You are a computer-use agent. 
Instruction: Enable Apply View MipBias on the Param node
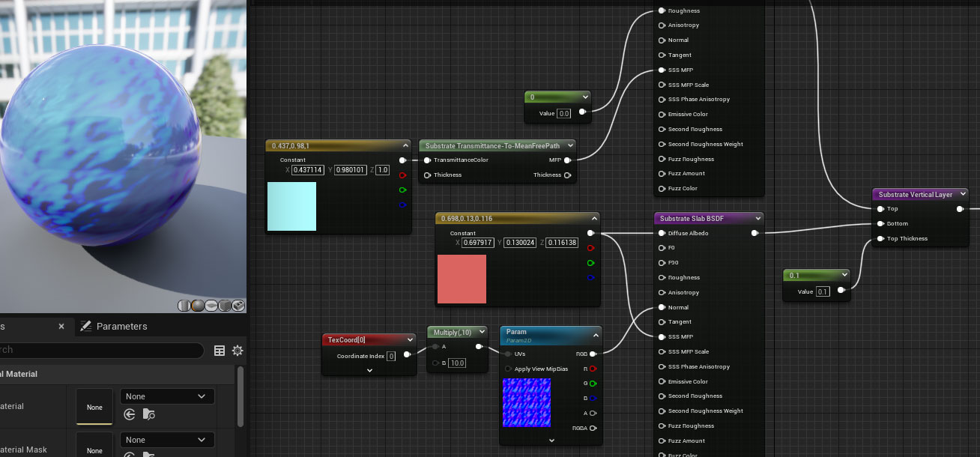tap(509, 369)
